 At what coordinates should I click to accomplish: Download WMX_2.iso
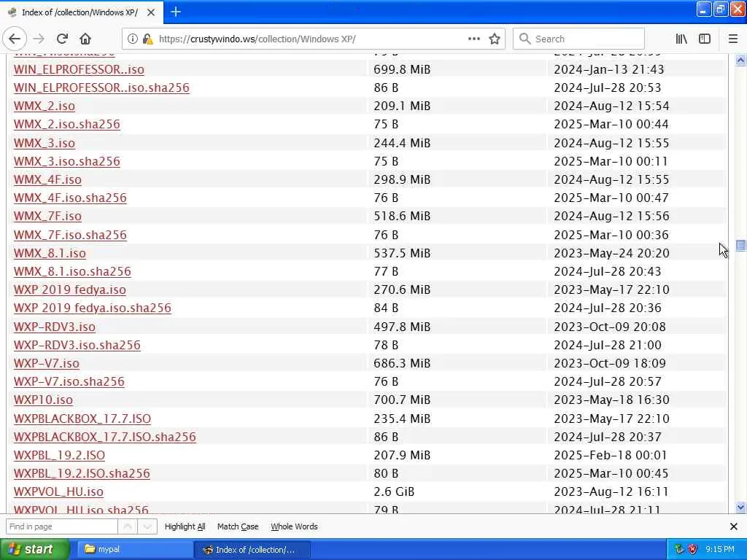coord(44,106)
